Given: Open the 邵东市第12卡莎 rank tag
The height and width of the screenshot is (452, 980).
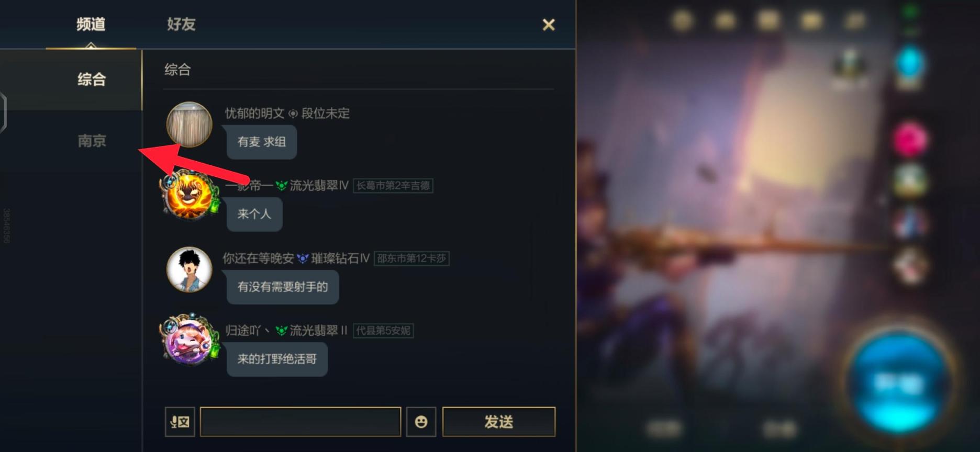Looking at the screenshot, I should [x=411, y=258].
